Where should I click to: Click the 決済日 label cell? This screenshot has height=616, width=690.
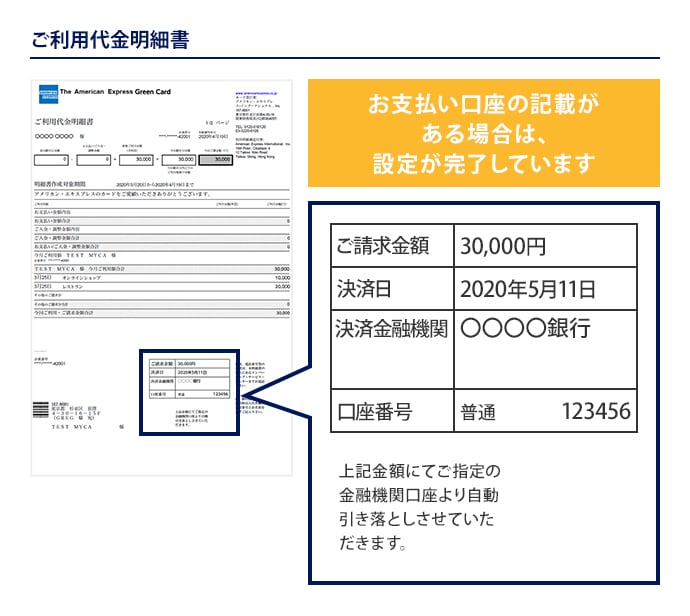tap(391, 290)
